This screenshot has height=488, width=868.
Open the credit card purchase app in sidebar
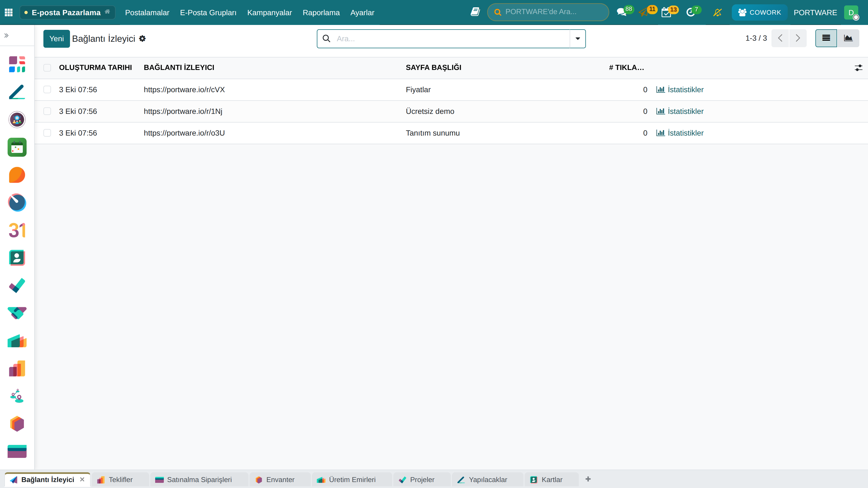point(17,451)
